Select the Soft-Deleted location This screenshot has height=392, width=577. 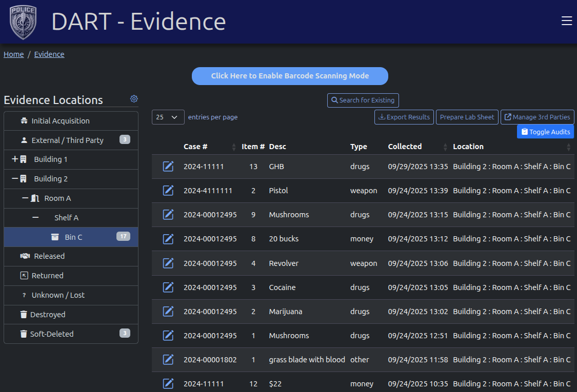tap(52, 334)
